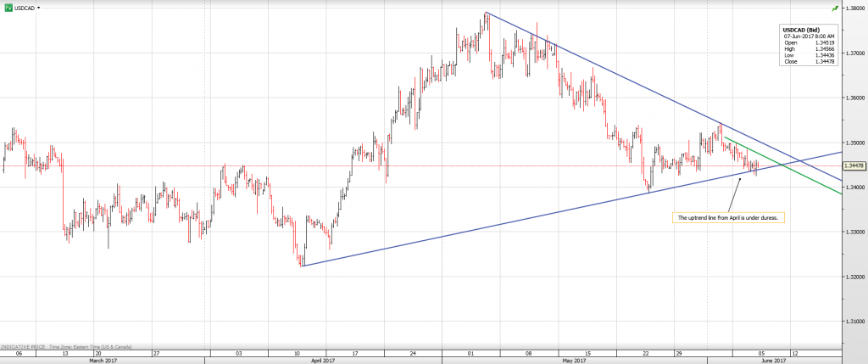Click the May 2017 month label
Image resolution: width=868 pixels, height=364 pixels.
[574, 361]
